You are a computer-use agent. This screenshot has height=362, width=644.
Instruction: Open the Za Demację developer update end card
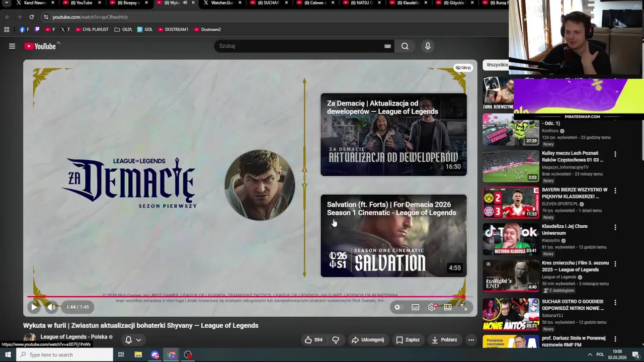(393, 135)
